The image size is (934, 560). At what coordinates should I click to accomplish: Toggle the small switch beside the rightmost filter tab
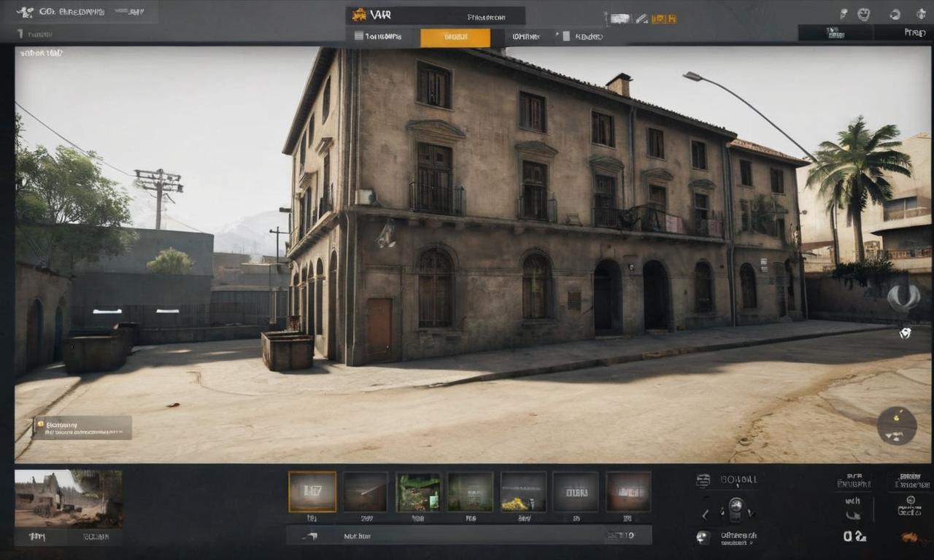[x=557, y=34]
